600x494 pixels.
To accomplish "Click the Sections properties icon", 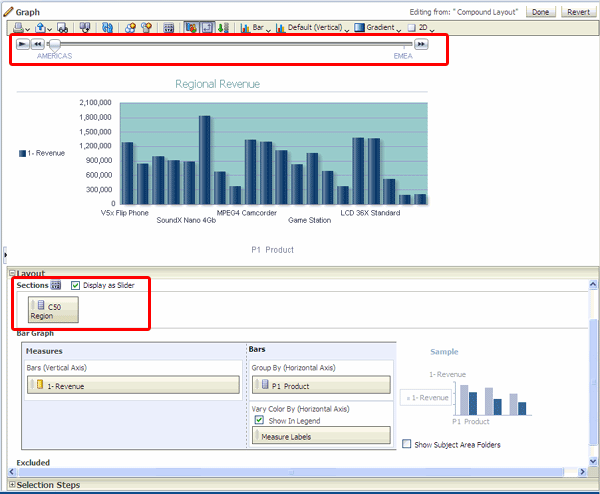I will pyautogui.click(x=56, y=285).
